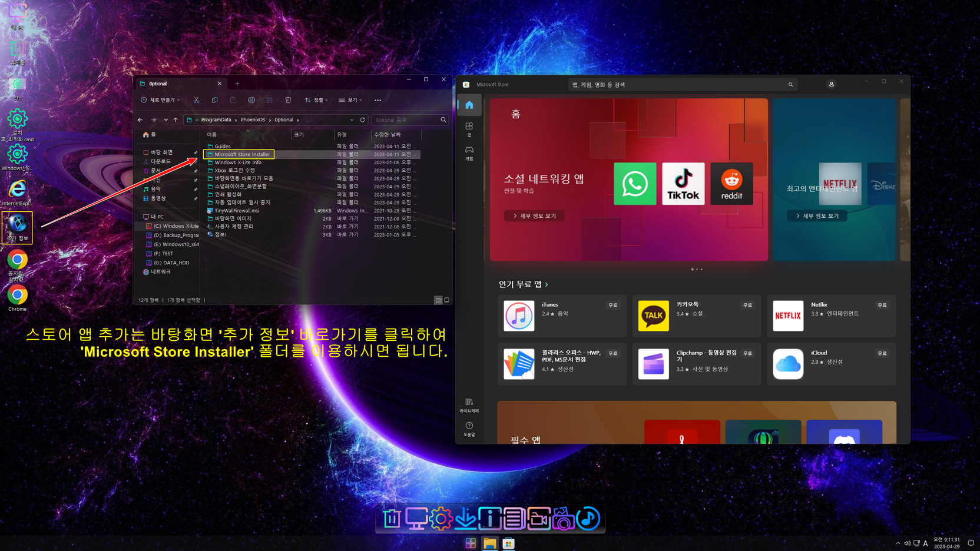Open the iTunes app card
This screenshot has width=980, height=551.
click(x=562, y=316)
